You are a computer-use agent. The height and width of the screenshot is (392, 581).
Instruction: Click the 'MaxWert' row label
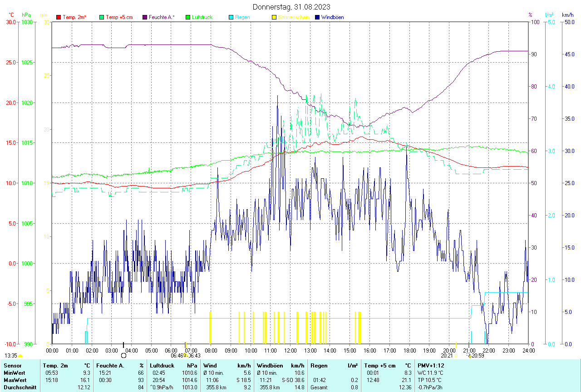tap(15, 380)
